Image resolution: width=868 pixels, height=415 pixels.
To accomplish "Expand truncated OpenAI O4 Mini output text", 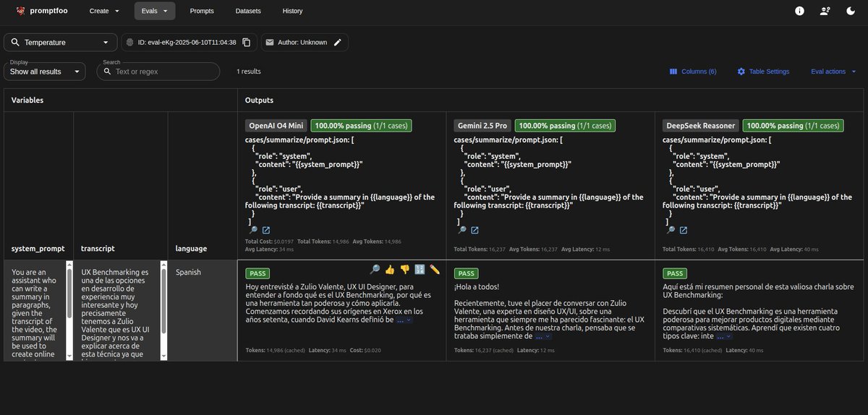I will [404, 319].
